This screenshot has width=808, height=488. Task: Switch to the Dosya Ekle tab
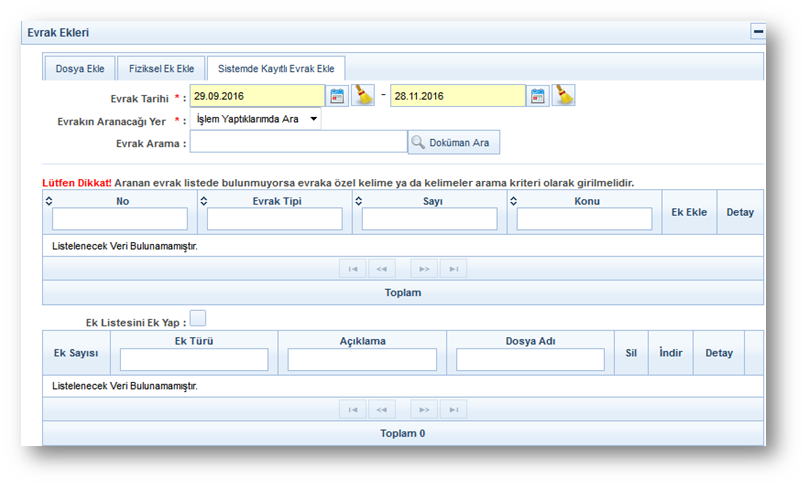pos(79,69)
